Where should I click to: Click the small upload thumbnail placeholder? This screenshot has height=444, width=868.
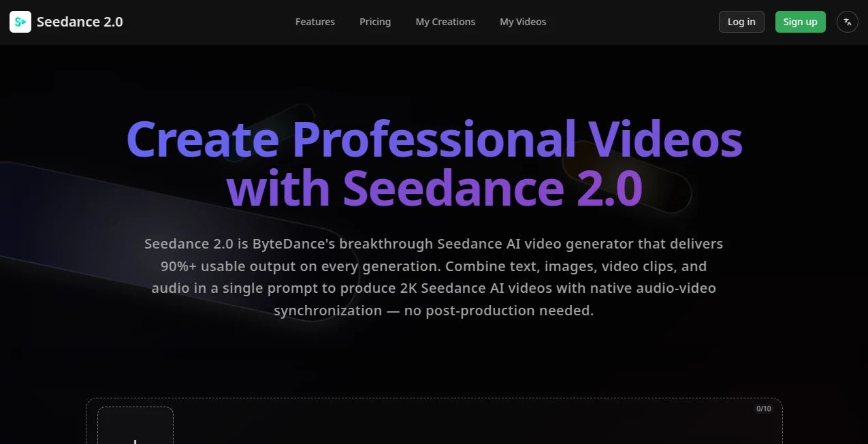[x=135, y=429]
